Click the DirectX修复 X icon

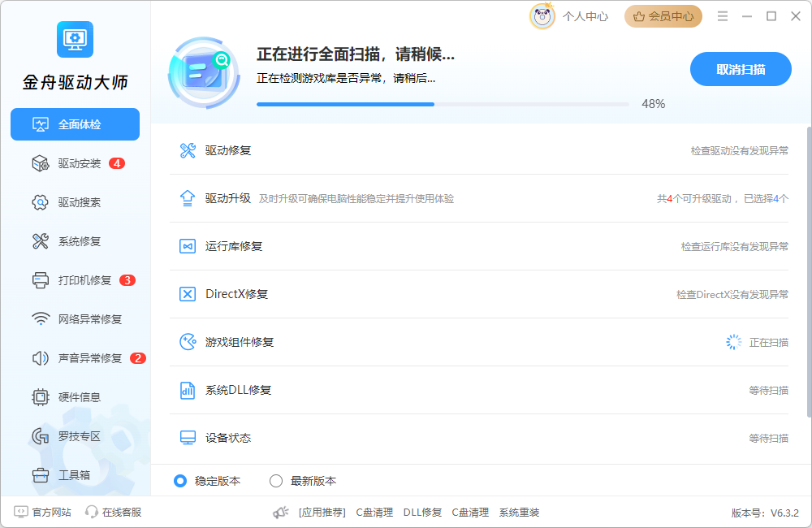click(x=188, y=294)
